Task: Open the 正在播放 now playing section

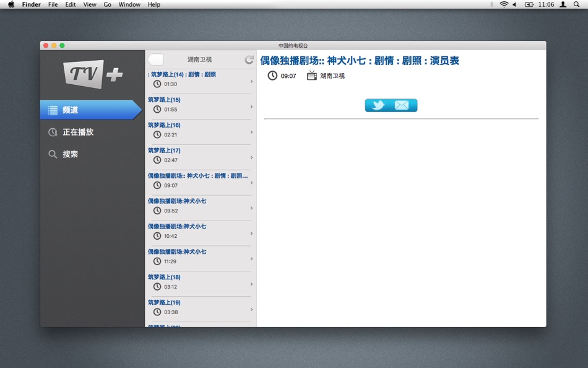Action: tap(78, 132)
